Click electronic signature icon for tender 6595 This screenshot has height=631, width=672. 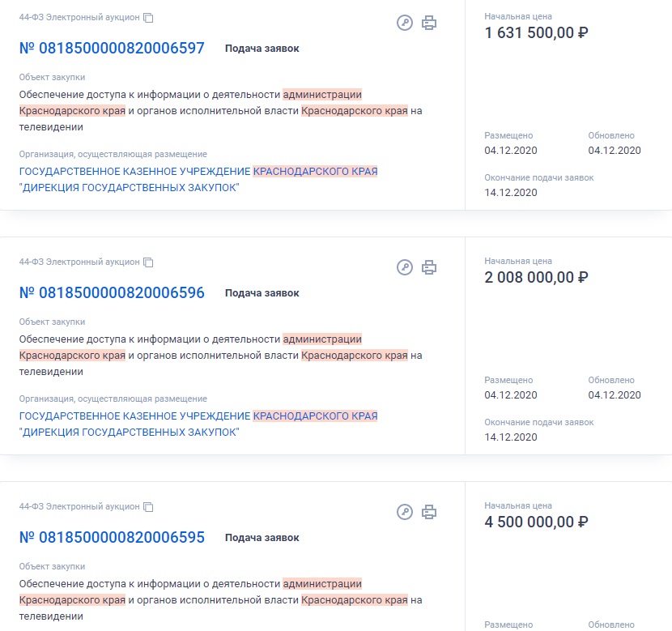pos(405,512)
